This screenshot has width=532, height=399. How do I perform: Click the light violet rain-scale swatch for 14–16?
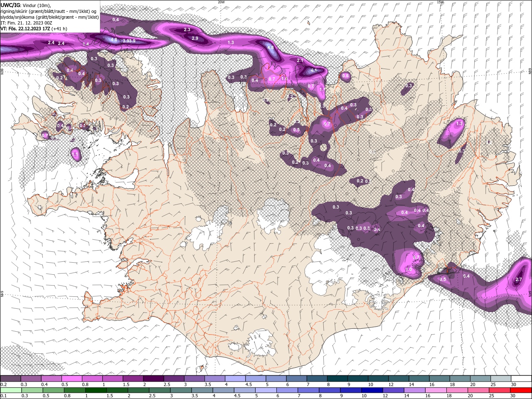point(414,390)
